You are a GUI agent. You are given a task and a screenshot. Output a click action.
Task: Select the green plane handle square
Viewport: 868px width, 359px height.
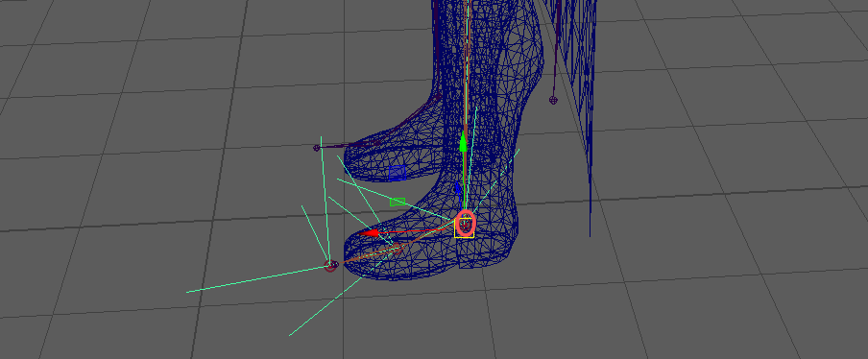[x=397, y=202]
